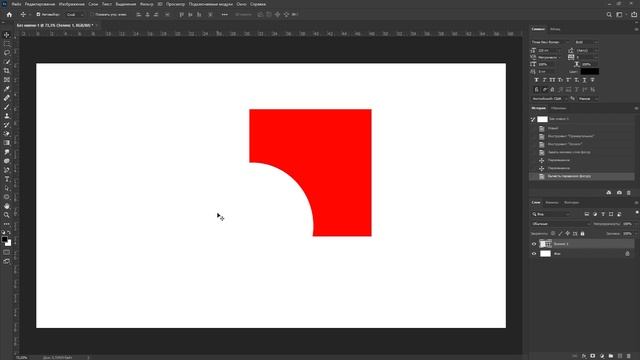The width and height of the screenshot is (640, 360).
Task: Open the font family dropdown
Action: pos(550,42)
